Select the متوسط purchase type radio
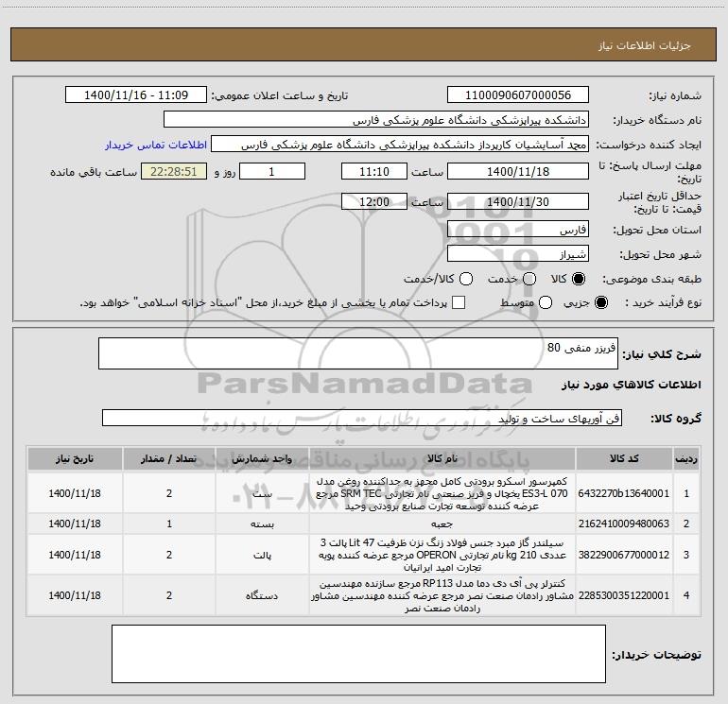Image resolution: width=728 pixels, height=704 pixels. click(x=546, y=303)
